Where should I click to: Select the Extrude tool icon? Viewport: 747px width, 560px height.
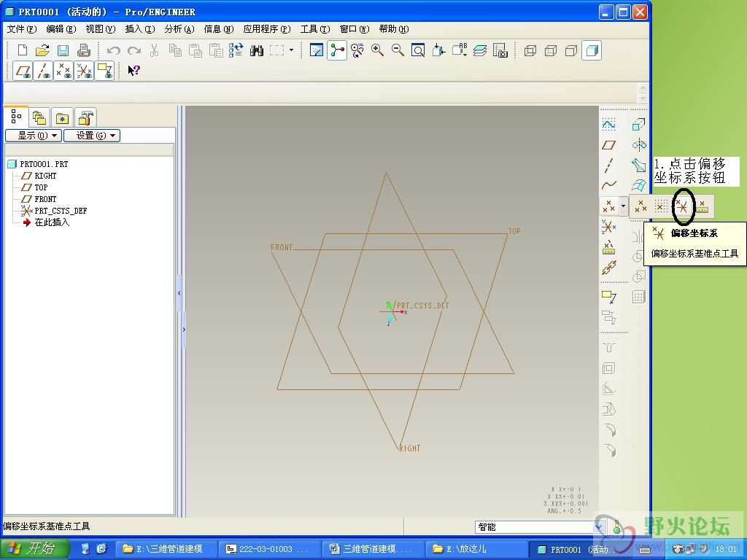[x=639, y=124]
